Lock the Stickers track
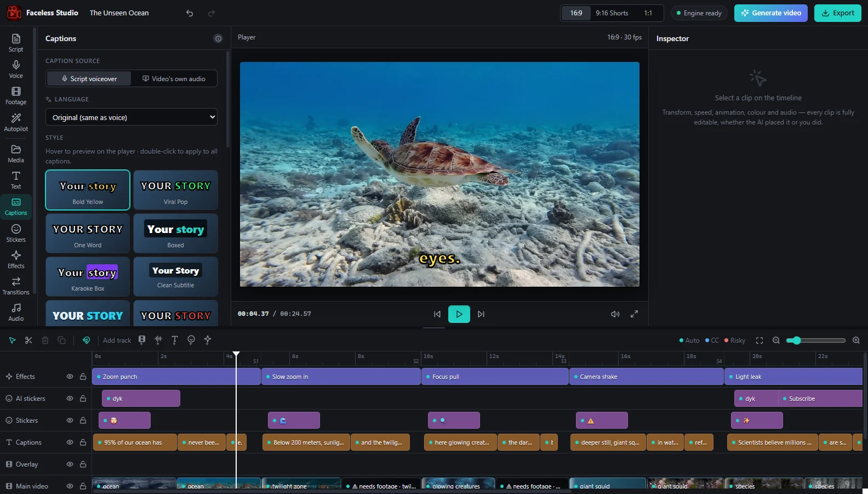Image resolution: width=868 pixels, height=494 pixels. pyautogui.click(x=83, y=421)
